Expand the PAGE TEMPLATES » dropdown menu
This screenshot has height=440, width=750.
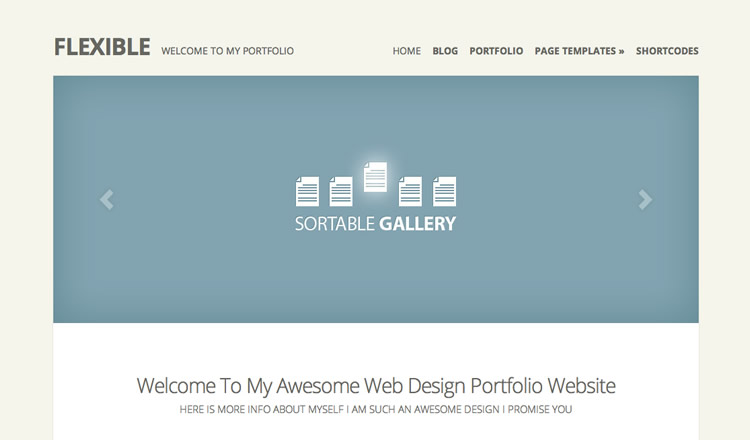point(579,51)
